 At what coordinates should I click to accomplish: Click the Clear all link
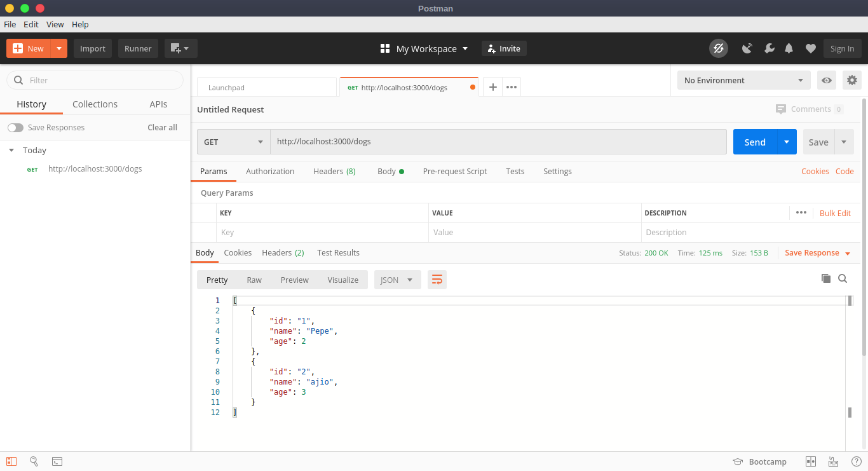162,127
